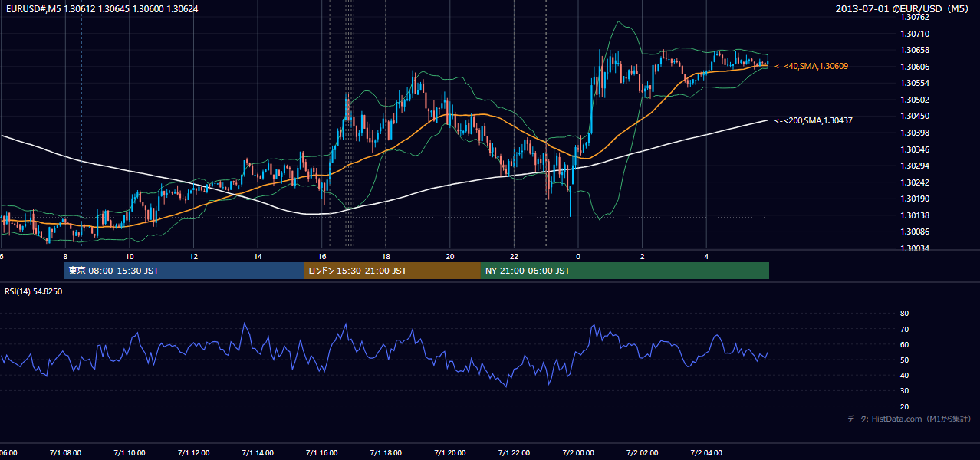Click price level 1.30034 on the axis
Screen dimensions: 980x460
pos(914,248)
